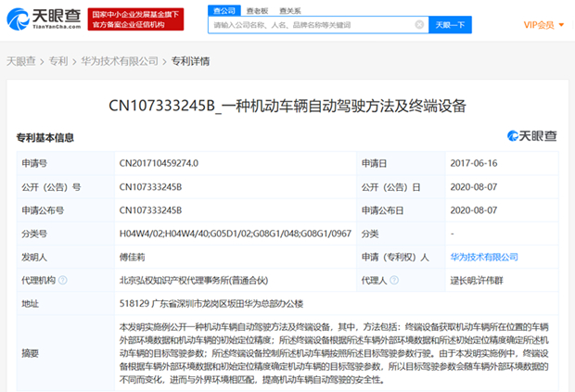
Task: Open the 专利 breadcrumb link
Action: 58,61
